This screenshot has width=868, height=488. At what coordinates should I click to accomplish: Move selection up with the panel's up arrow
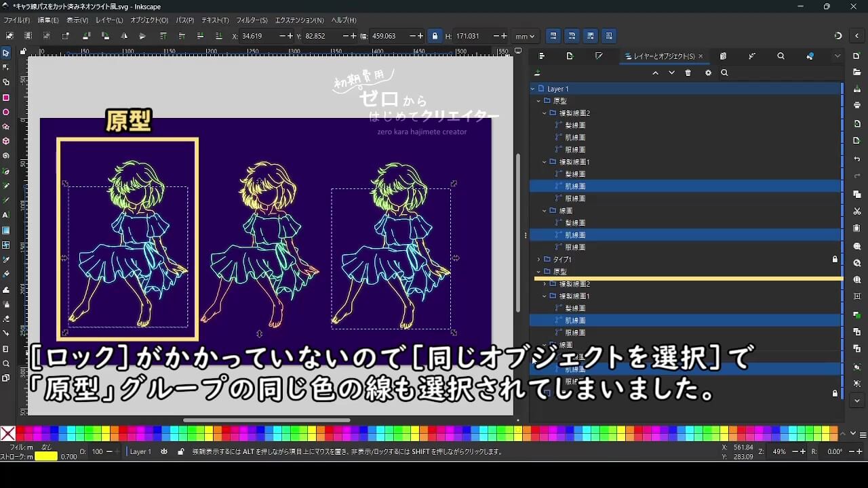[656, 73]
